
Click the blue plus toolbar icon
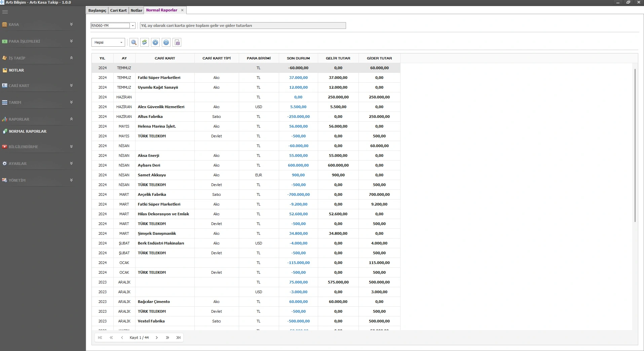(x=155, y=42)
